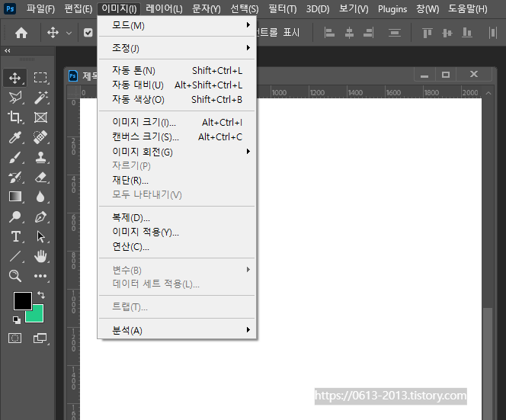This screenshot has width=506, height=420.
Task: Select the Eraser tool
Action: pyautogui.click(x=40, y=177)
